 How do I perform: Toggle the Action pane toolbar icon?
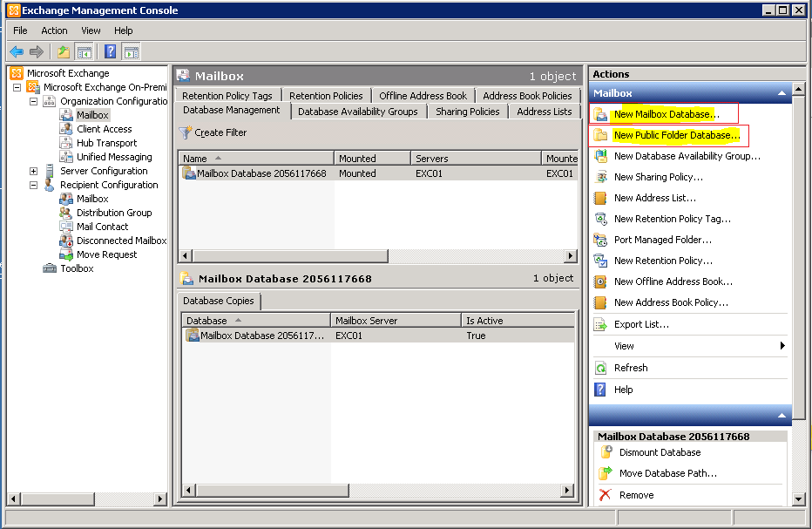(x=132, y=51)
